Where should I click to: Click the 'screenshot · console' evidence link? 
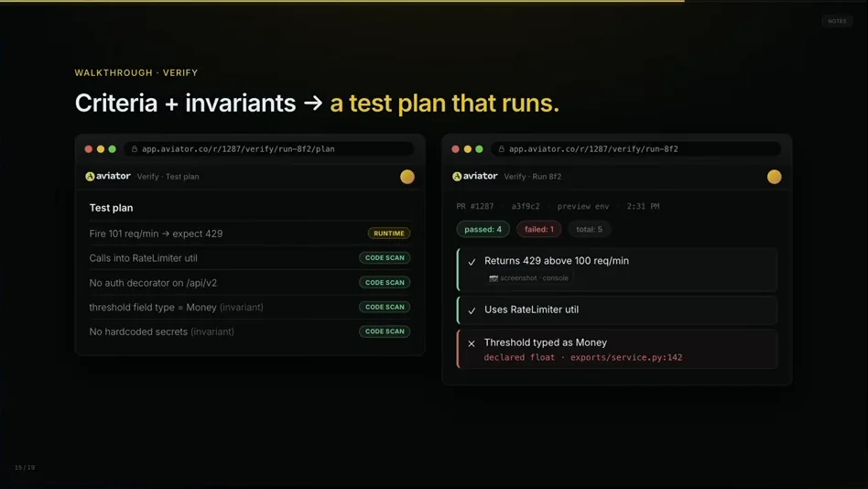click(x=528, y=278)
